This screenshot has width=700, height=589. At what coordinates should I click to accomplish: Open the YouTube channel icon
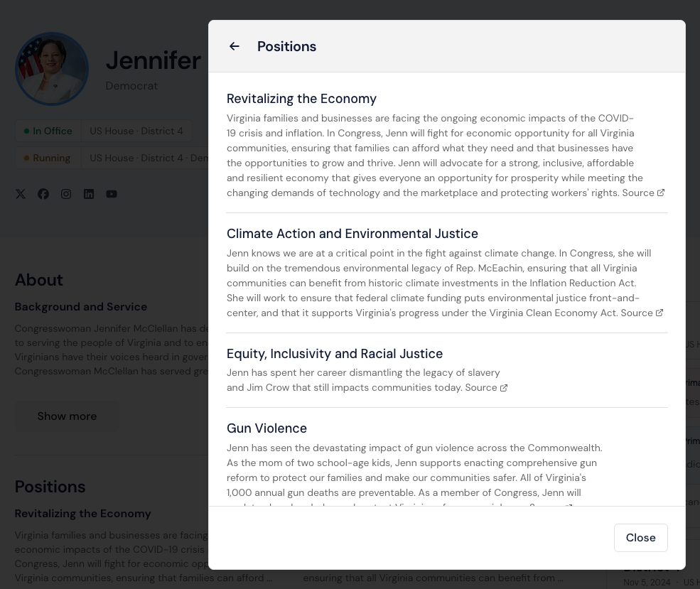click(x=112, y=194)
